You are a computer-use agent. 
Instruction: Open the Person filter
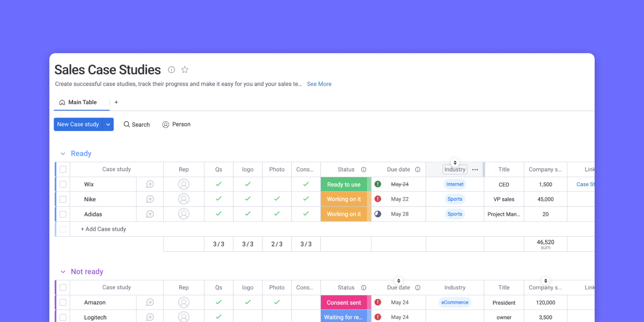[176, 125]
